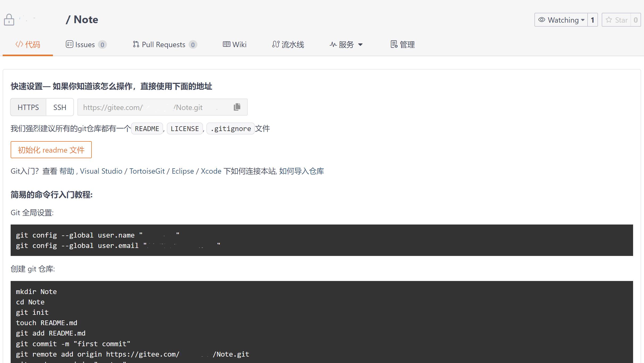Copy the repository URL with the clipboard icon
Viewport: 644px width, 363px height.
[x=237, y=107]
